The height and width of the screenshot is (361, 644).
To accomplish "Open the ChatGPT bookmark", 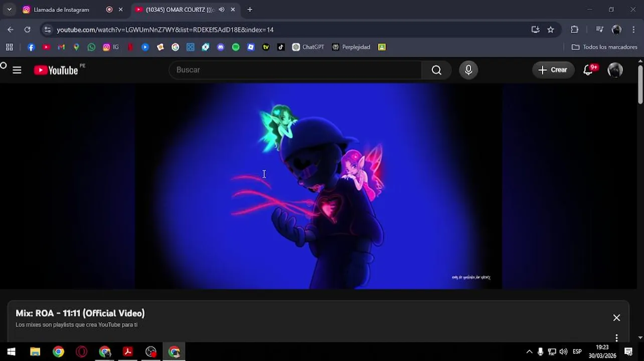I will [x=308, y=47].
